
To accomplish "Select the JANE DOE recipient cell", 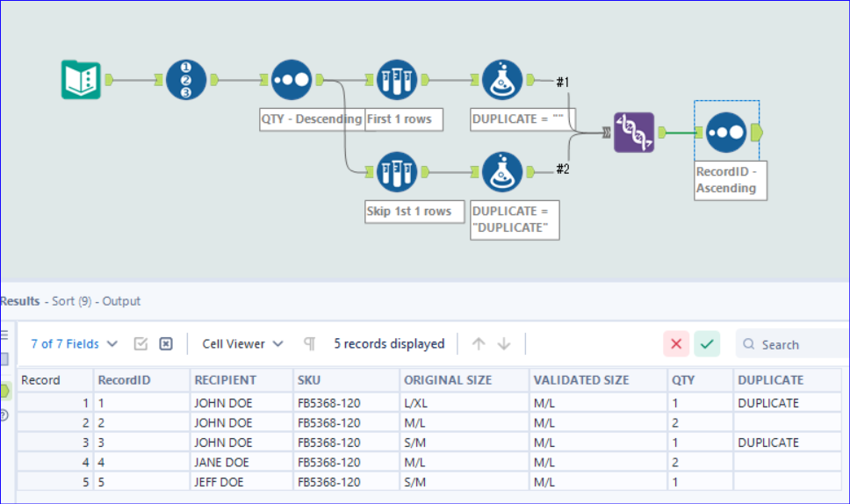I will click(x=241, y=462).
